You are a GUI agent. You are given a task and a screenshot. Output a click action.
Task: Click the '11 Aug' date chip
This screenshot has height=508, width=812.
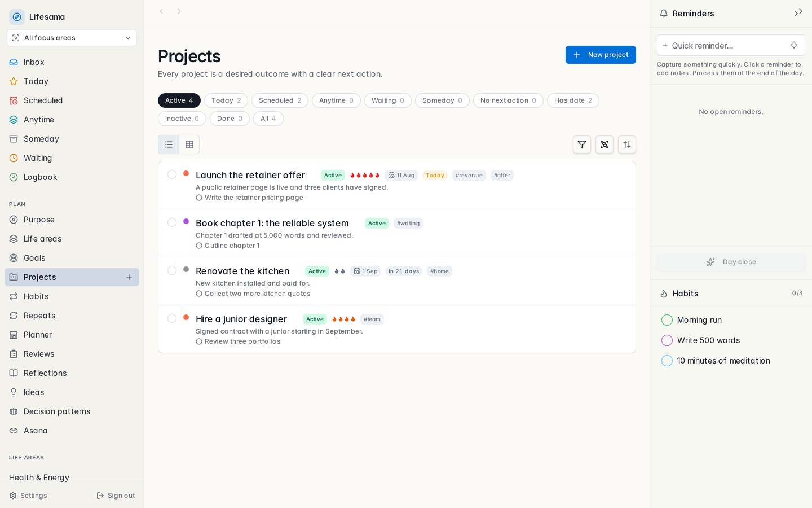point(401,176)
